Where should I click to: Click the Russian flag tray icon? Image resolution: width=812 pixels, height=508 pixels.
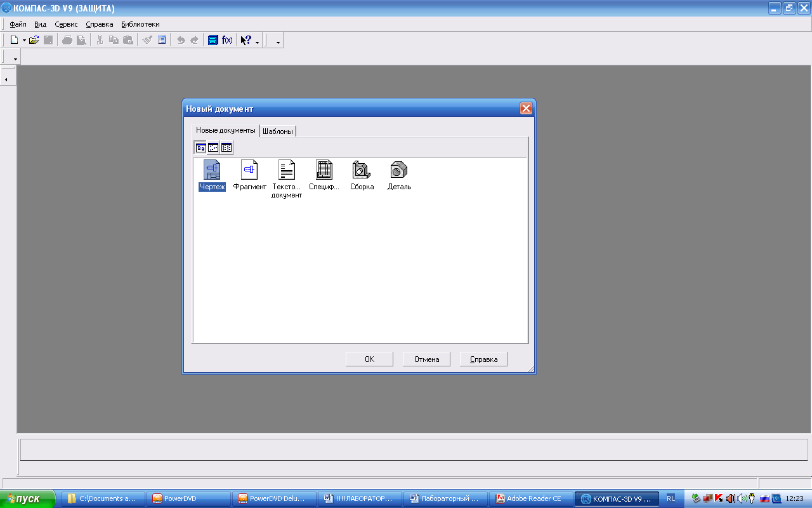764,498
